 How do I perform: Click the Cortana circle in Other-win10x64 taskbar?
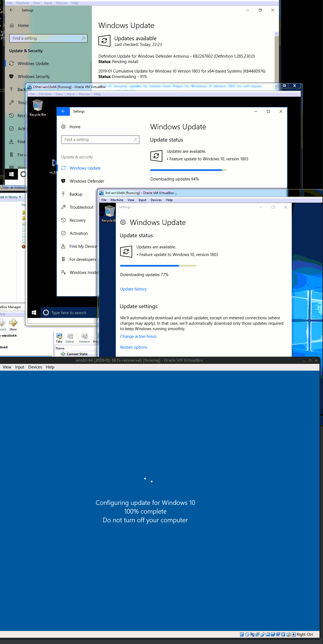(46, 312)
